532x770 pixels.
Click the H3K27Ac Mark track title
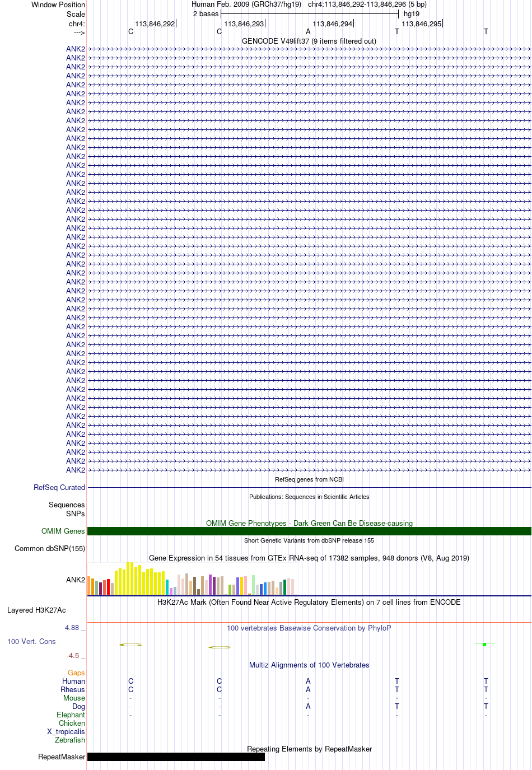click(309, 602)
